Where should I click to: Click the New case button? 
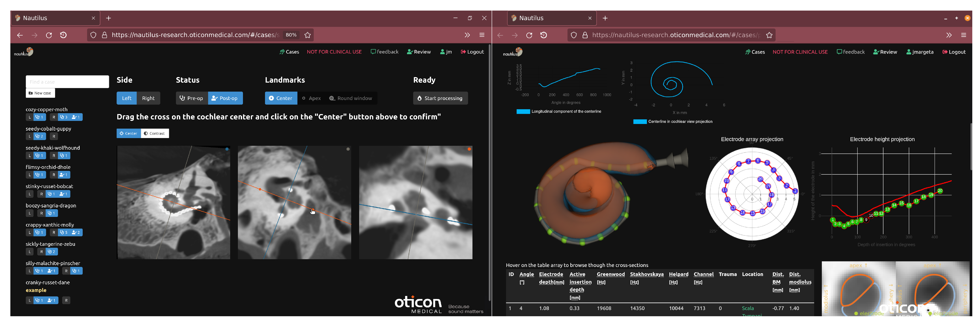(x=40, y=93)
